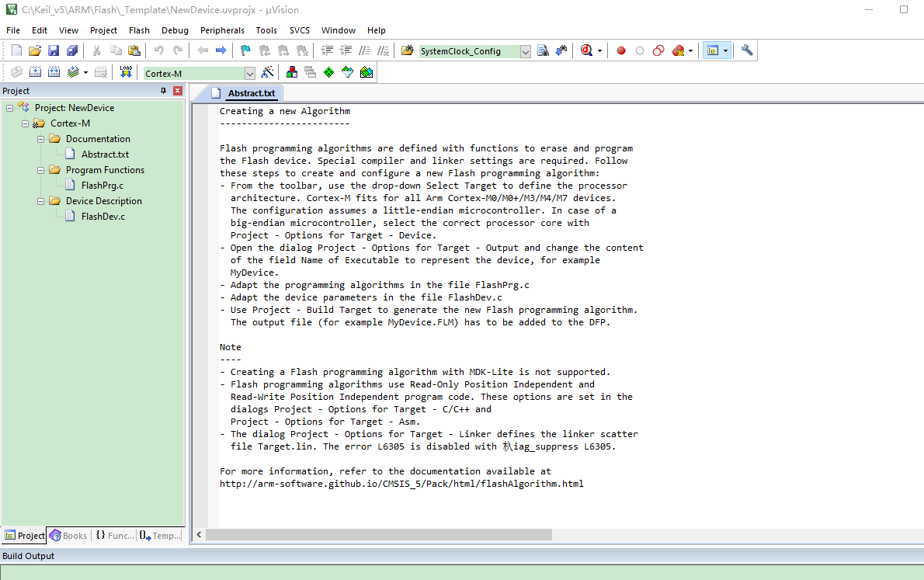Open the Flash menu
Screen dimensions: 924x580
pyautogui.click(x=139, y=30)
